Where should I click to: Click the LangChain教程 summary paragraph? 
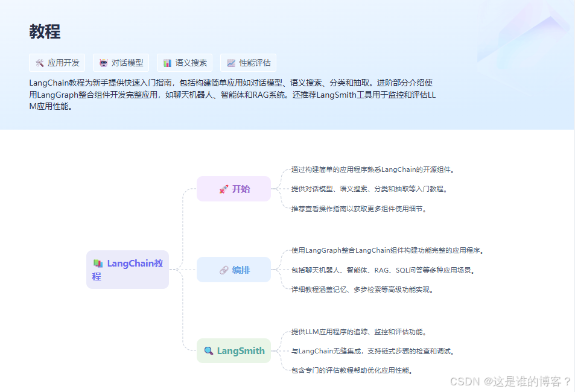[232, 95]
